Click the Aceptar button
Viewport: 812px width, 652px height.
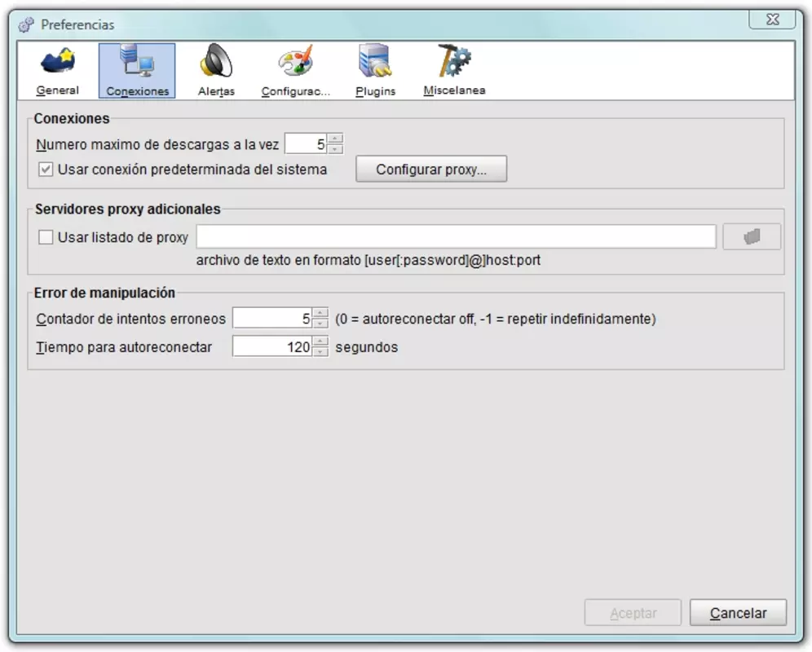[633, 613]
